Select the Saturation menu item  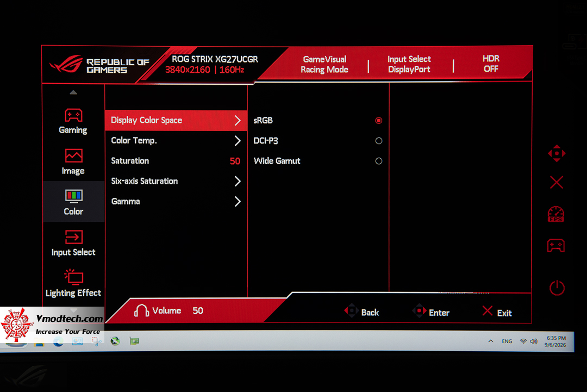[176, 161]
